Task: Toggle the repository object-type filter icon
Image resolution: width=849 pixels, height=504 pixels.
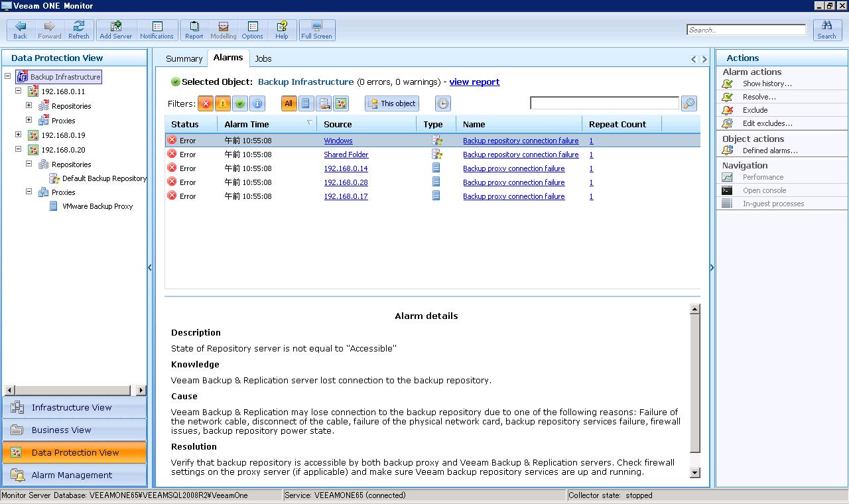Action: [324, 103]
